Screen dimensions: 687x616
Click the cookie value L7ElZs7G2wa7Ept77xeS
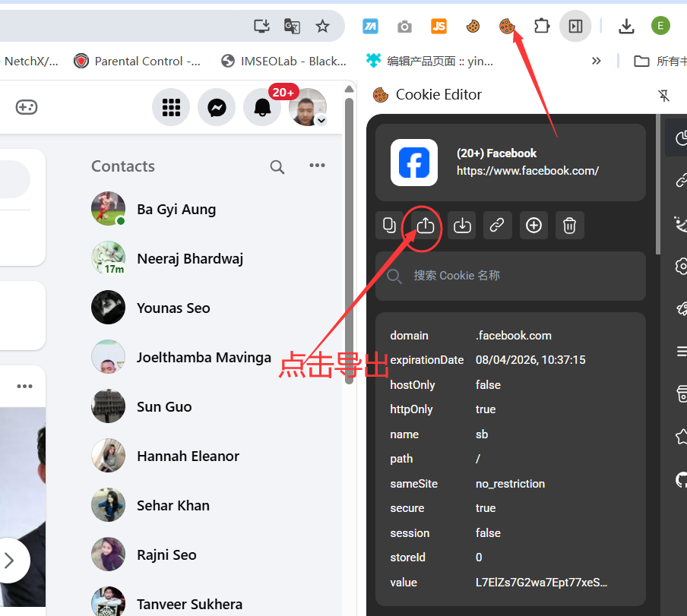click(x=542, y=583)
